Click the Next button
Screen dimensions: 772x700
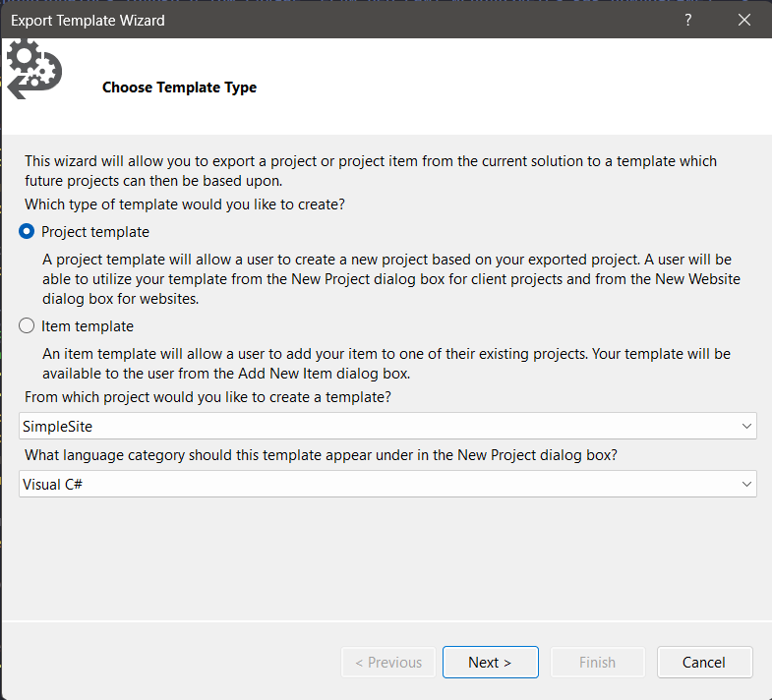click(490, 663)
